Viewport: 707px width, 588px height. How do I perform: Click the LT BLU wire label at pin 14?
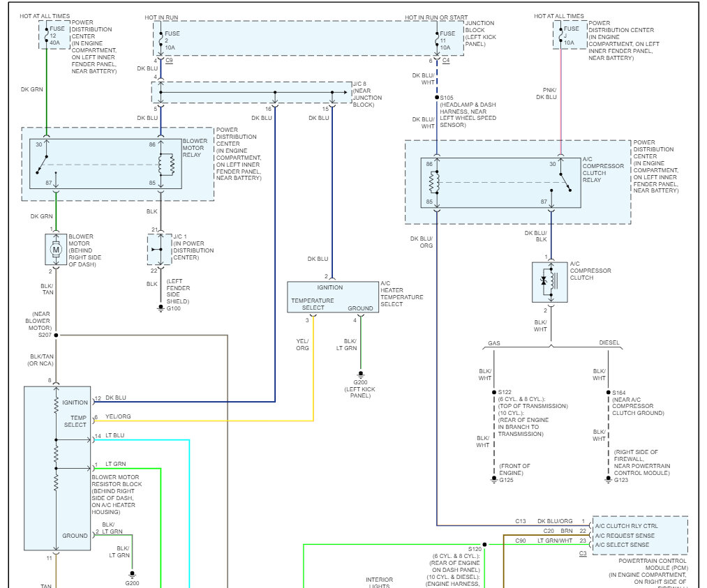115,435
